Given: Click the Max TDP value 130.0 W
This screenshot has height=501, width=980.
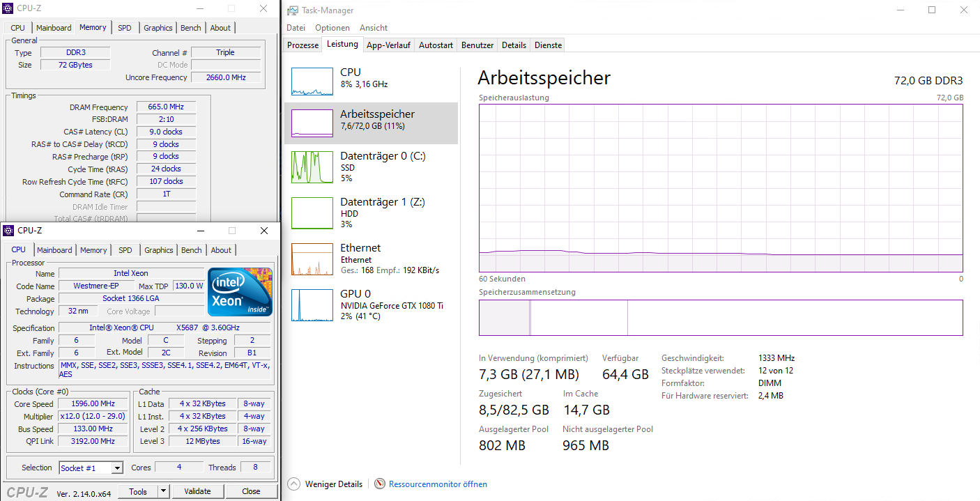Looking at the screenshot, I should pos(189,286).
